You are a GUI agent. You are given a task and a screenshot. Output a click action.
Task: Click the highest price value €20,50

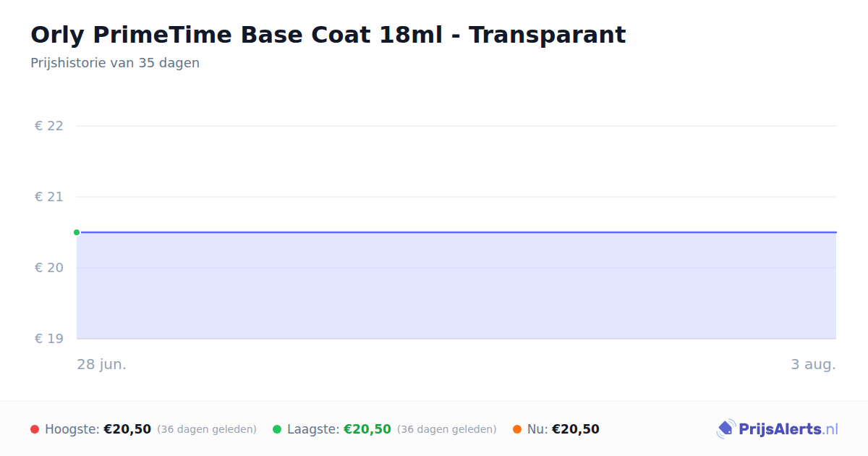tap(127, 429)
